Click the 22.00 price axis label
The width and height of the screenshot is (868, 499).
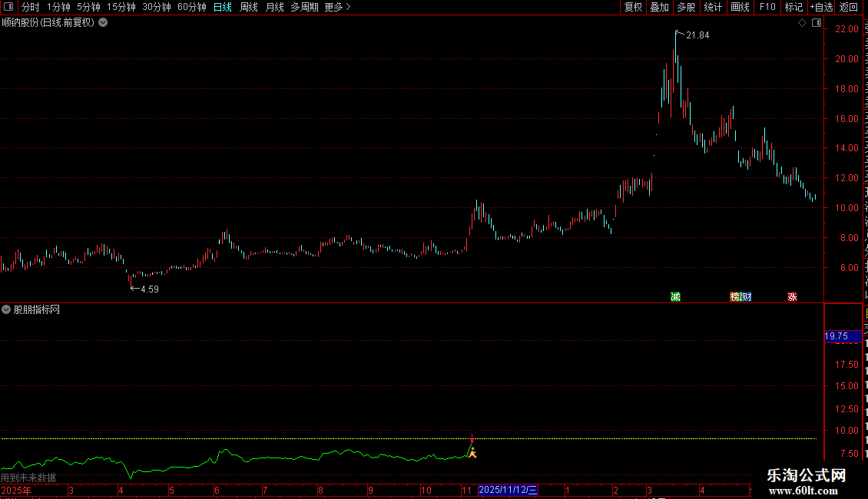(x=847, y=29)
